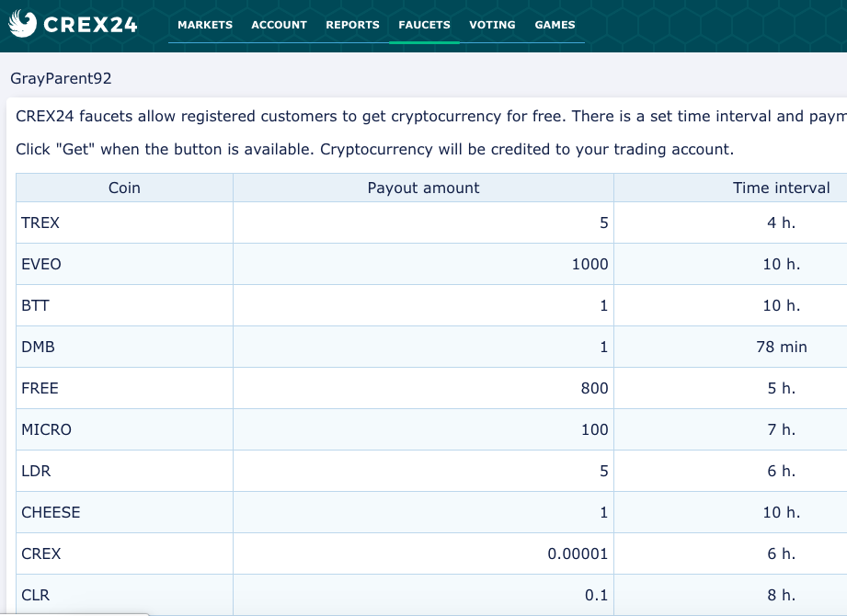
Task: Select the TREX coin cell
Action: (x=124, y=222)
